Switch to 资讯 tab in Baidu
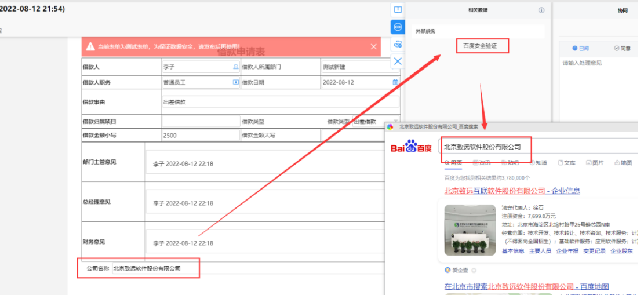644x295 pixels. [482, 163]
